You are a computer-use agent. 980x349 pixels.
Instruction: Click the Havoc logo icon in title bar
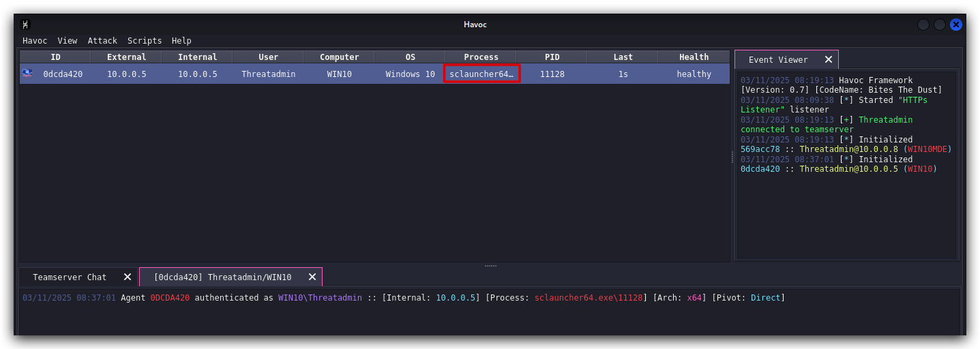coord(26,25)
